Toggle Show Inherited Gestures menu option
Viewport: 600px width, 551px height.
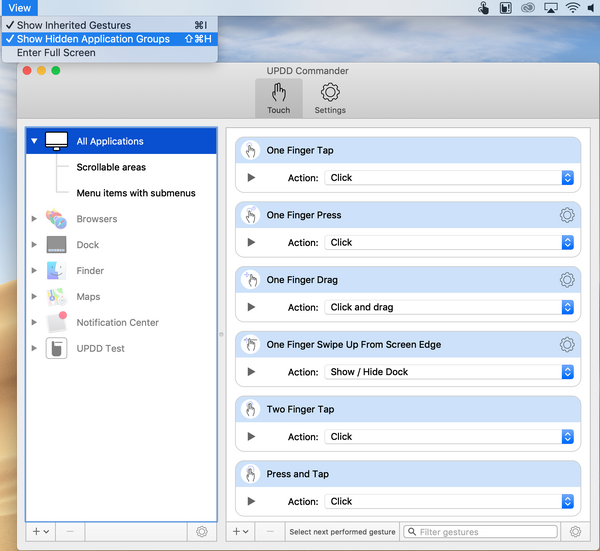74,25
